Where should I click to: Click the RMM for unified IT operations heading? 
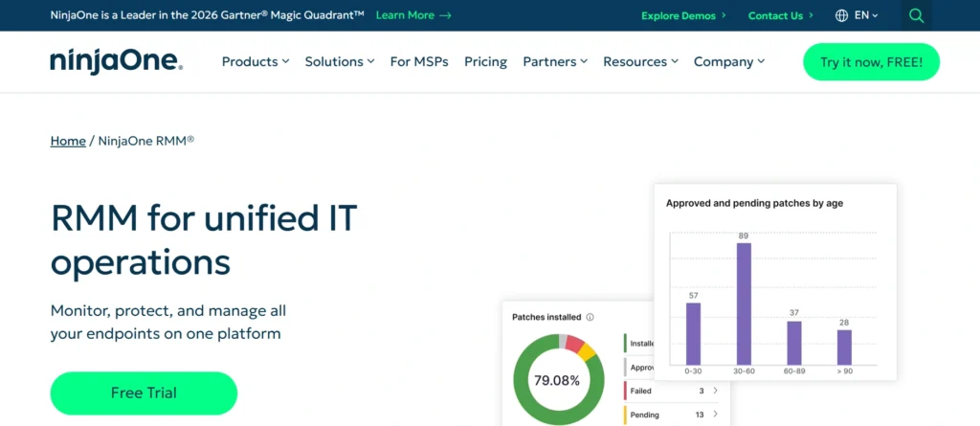coord(204,240)
